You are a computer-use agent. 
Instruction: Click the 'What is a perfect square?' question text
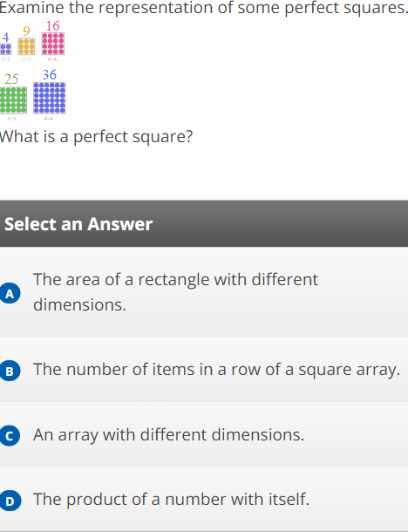tap(96, 137)
